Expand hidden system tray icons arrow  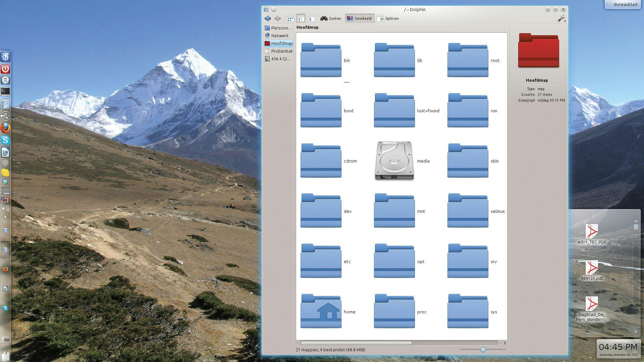click(5, 217)
